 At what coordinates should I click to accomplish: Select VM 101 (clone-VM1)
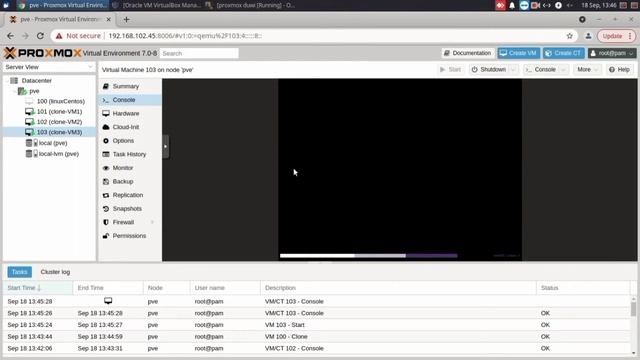coord(59,111)
